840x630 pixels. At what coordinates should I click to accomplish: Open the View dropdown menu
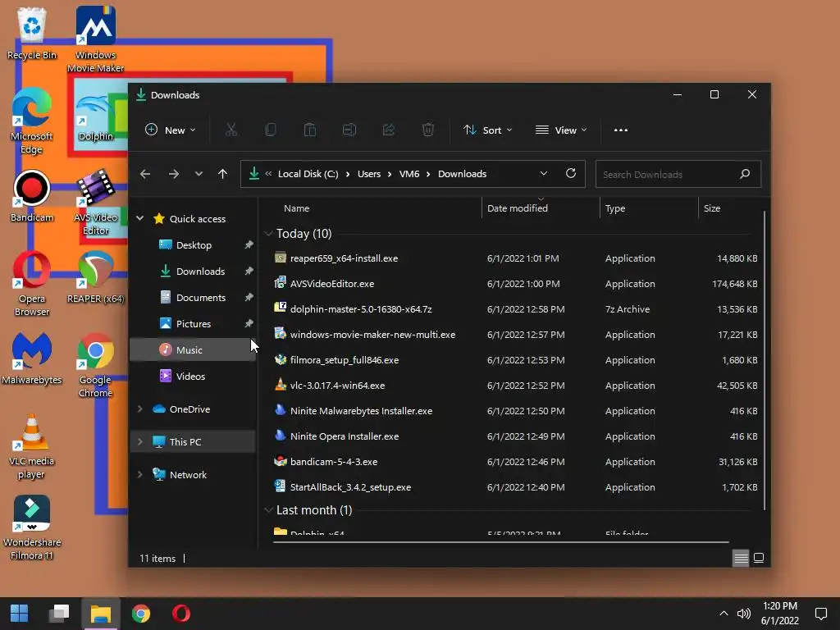561,130
